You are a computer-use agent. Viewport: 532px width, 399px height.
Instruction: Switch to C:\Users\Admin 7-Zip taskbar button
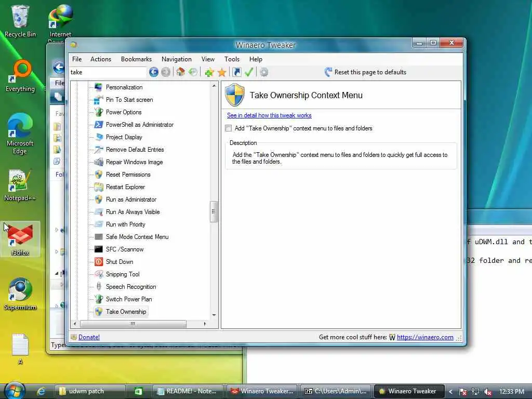(336, 391)
